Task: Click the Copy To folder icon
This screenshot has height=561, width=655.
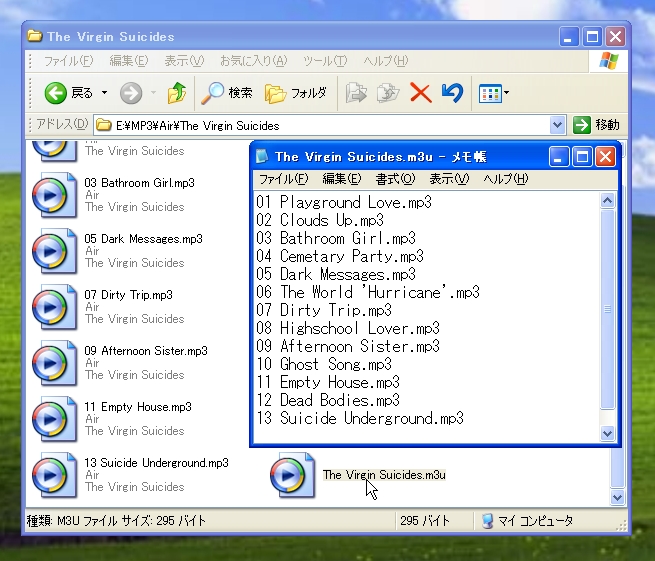Action: (x=388, y=93)
